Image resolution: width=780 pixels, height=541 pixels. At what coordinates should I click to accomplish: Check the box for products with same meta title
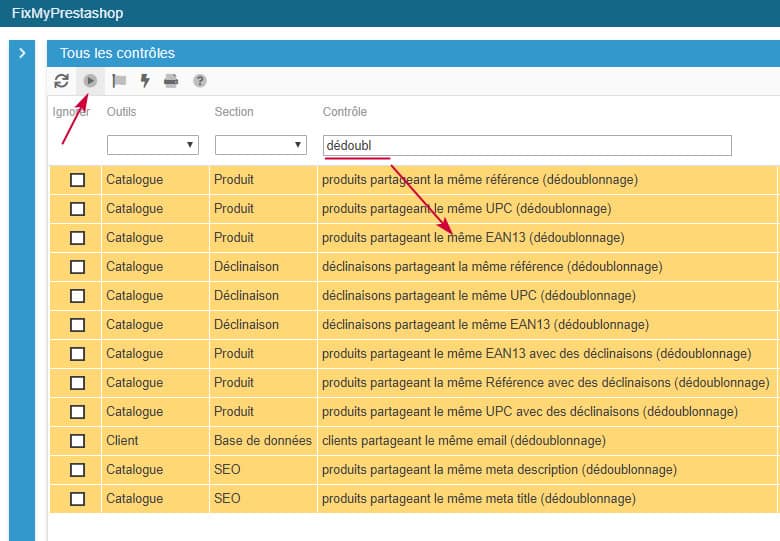77,499
